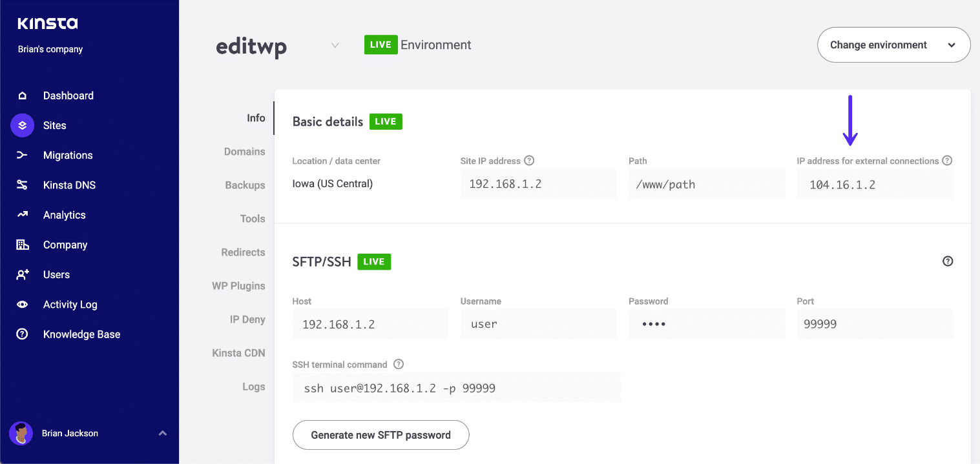Open Dashboard in the sidebar

point(68,96)
